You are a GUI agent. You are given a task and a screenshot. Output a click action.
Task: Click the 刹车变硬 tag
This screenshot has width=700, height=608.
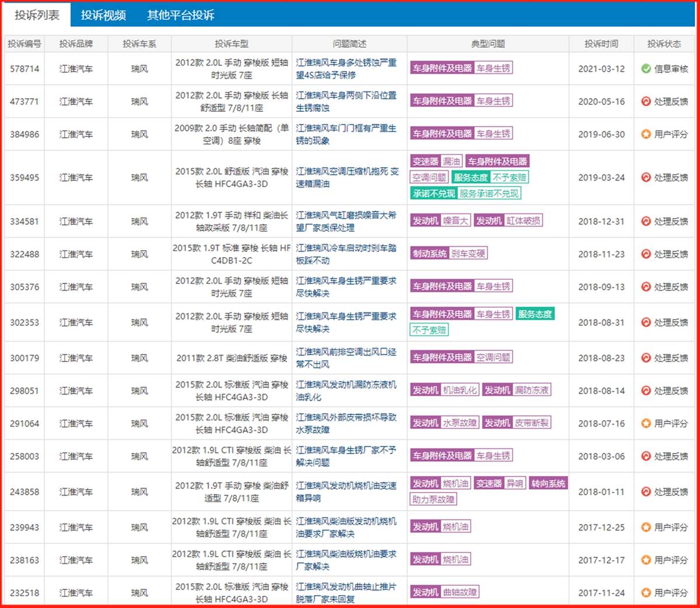click(x=468, y=254)
